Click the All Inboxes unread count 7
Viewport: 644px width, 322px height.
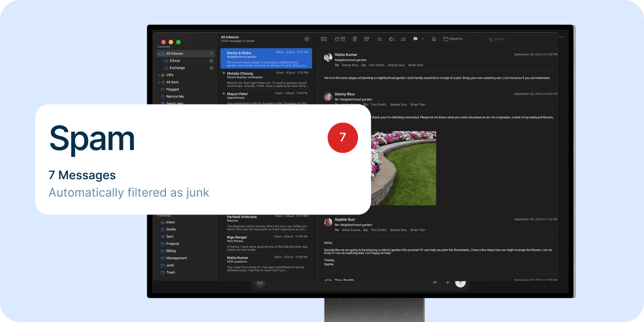(x=211, y=53)
